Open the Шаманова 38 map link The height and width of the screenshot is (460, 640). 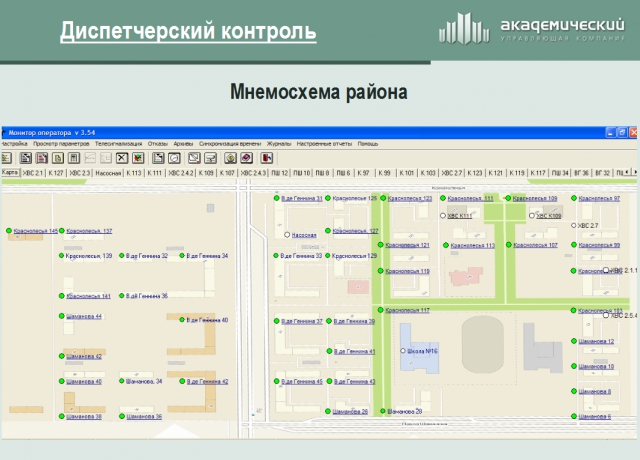click(x=84, y=416)
